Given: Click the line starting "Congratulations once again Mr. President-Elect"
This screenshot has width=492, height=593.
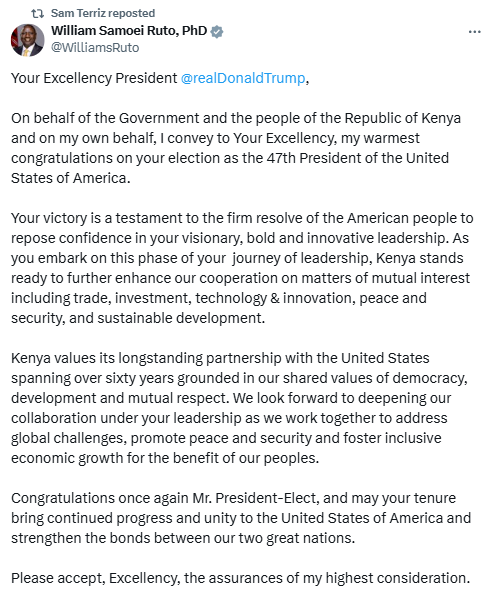Looking at the screenshot, I should (233, 498).
